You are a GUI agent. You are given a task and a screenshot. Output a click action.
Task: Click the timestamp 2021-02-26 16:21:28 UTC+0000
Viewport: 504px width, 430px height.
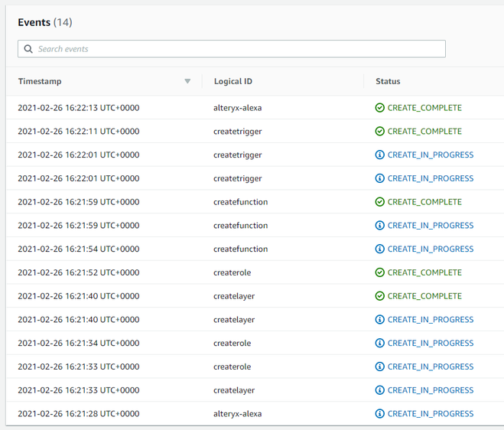pos(79,414)
